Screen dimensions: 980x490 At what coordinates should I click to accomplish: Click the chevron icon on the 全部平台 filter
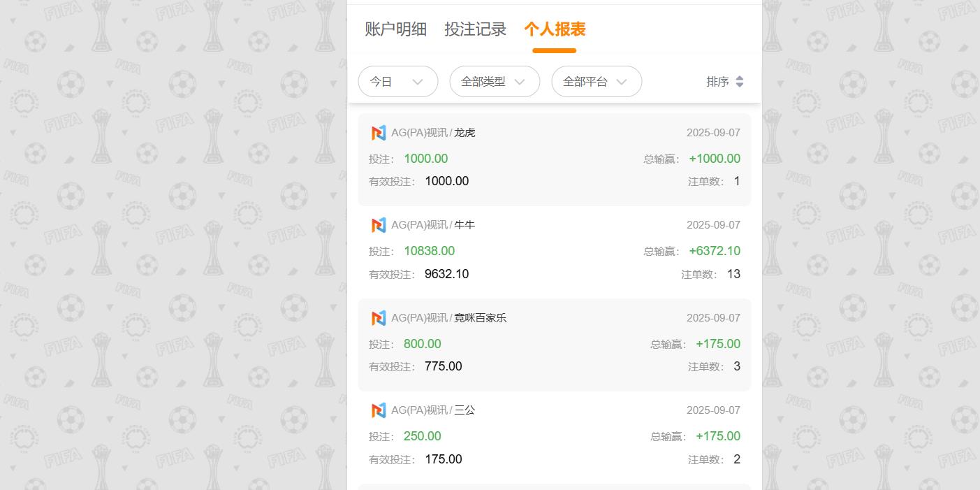point(622,82)
